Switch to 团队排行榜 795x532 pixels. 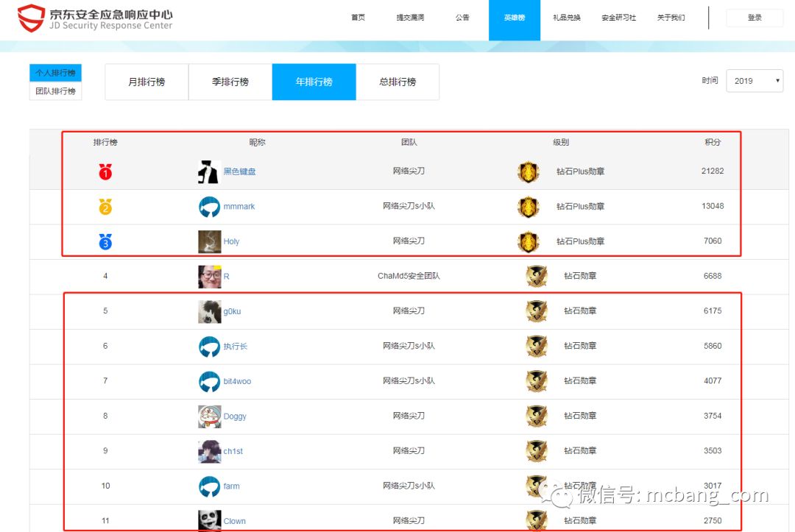55,91
